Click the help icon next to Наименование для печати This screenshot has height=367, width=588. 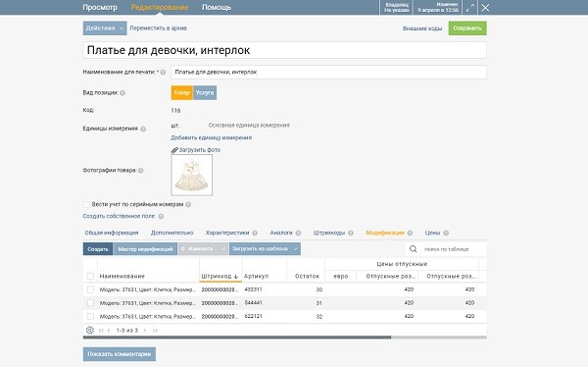pos(163,72)
